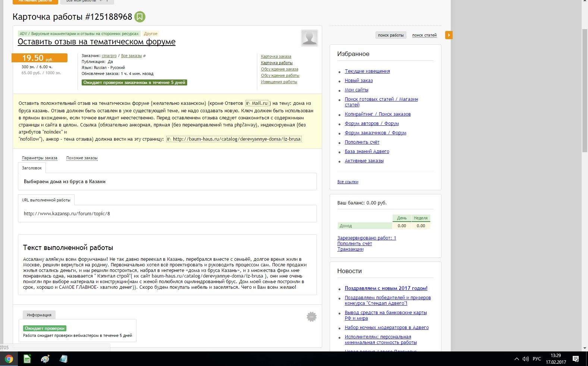Launch the Paint palette icon in the taskbar
588x366 pixels.
(45, 359)
